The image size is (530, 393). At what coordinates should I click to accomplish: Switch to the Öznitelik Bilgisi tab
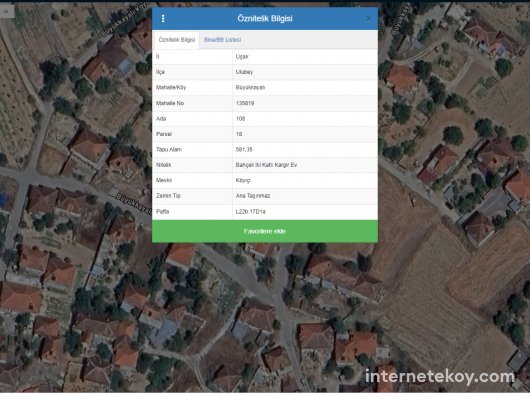click(176, 40)
